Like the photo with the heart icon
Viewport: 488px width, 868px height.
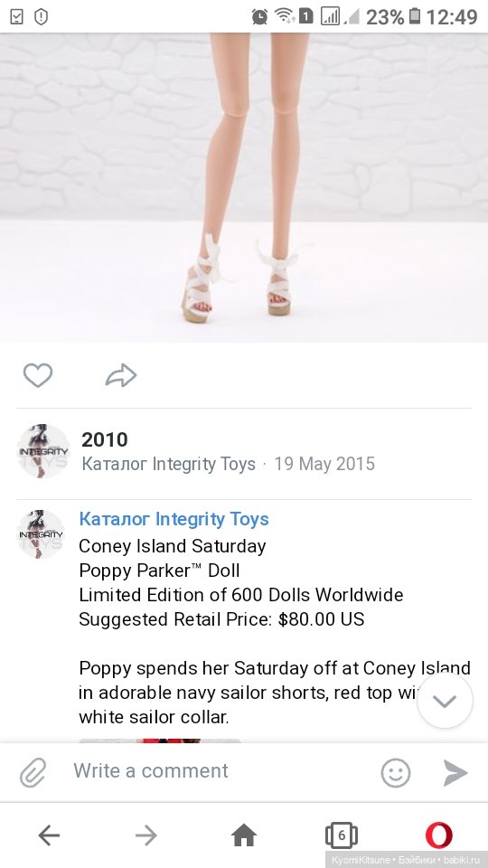[38, 375]
